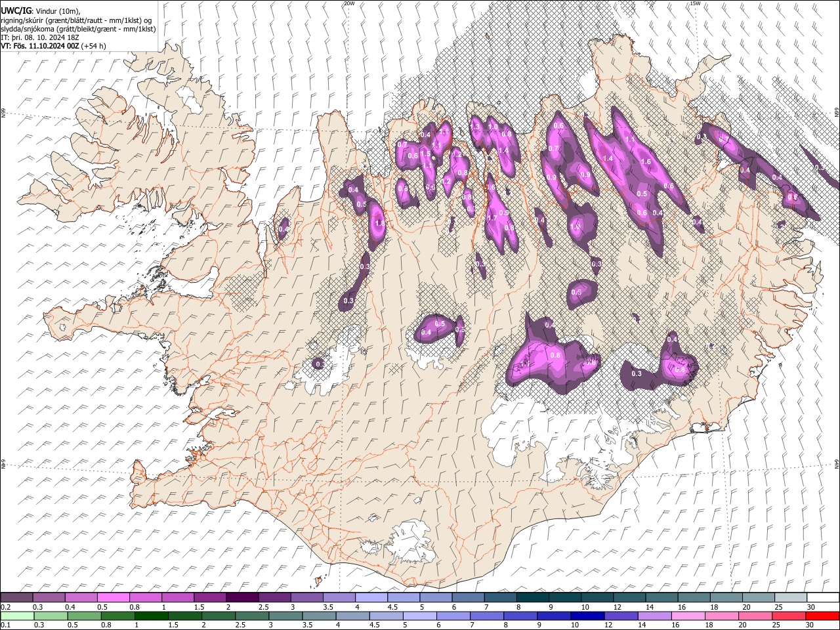Click the 0.2 label in the top legend row
This screenshot has width=840, height=630.
point(5,607)
